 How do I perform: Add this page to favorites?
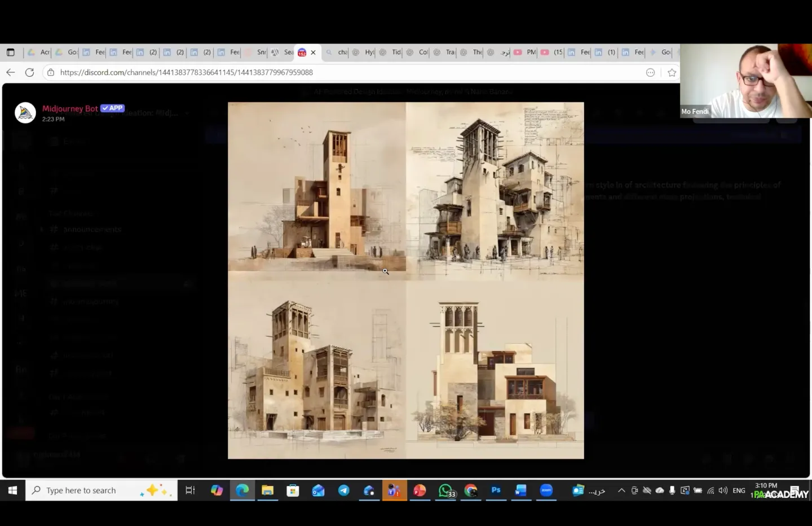(x=672, y=72)
